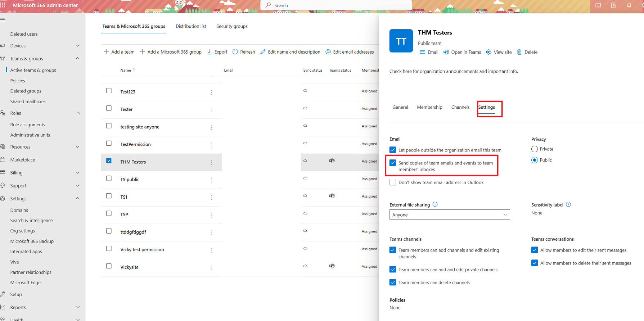Collapse the navigation hamburger menu
644x321 pixels.
[x=3, y=19]
